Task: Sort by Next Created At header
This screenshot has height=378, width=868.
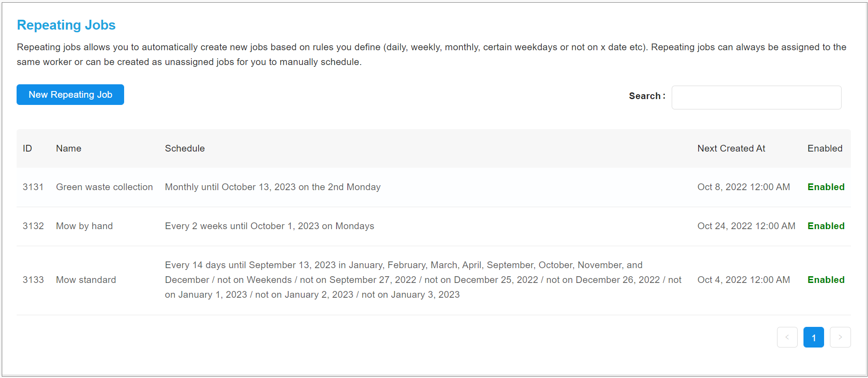Action: pyautogui.click(x=731, y=148)
